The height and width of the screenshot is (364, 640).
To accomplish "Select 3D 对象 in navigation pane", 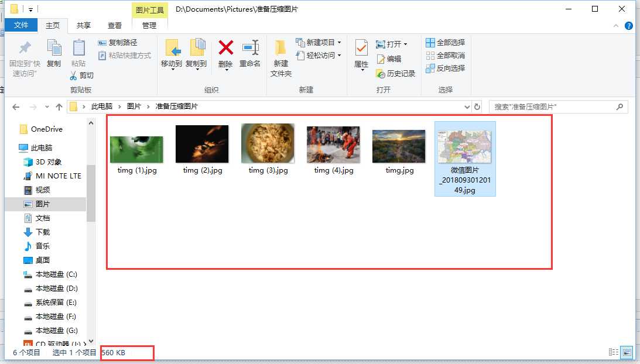I will [x=43, y=162].
